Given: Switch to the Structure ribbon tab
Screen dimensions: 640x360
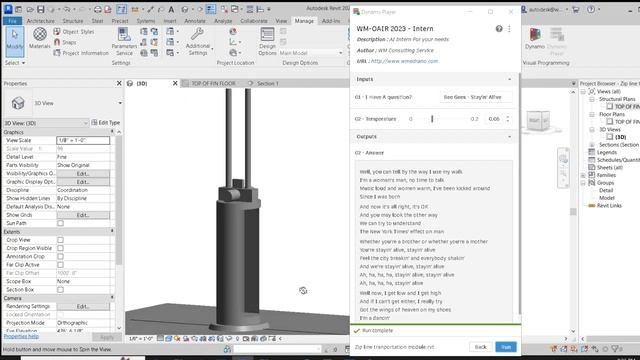Looking at the screenshot, I should [x=73, y=21].
